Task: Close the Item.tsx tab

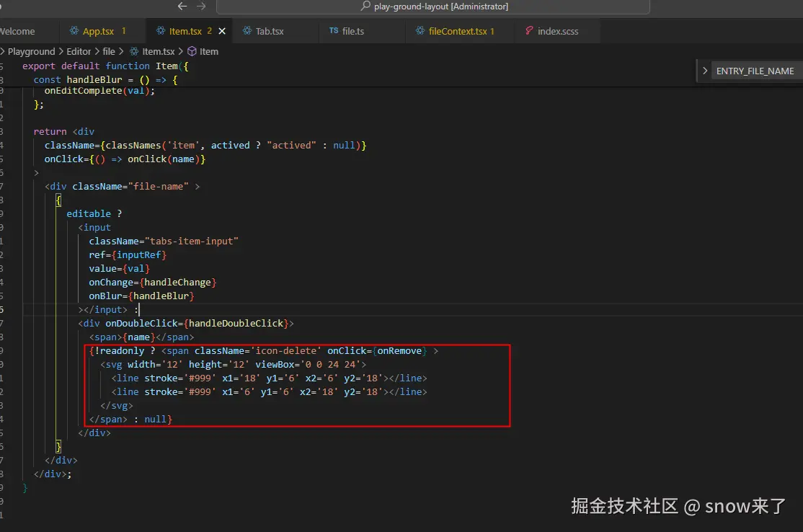Action: 222,31
